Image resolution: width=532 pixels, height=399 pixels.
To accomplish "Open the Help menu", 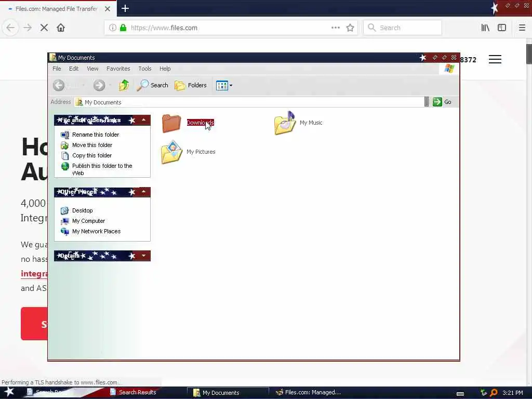I will click(165, 69).
